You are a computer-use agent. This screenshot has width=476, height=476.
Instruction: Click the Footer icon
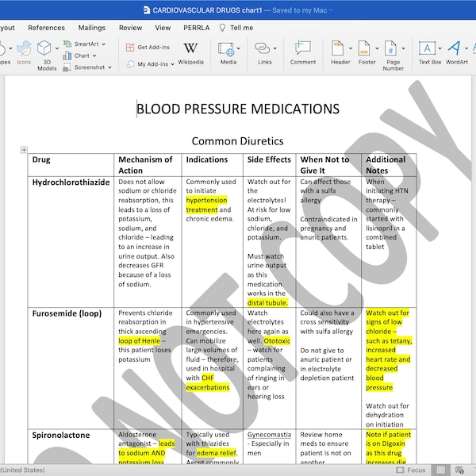click(x=364, y=48)
